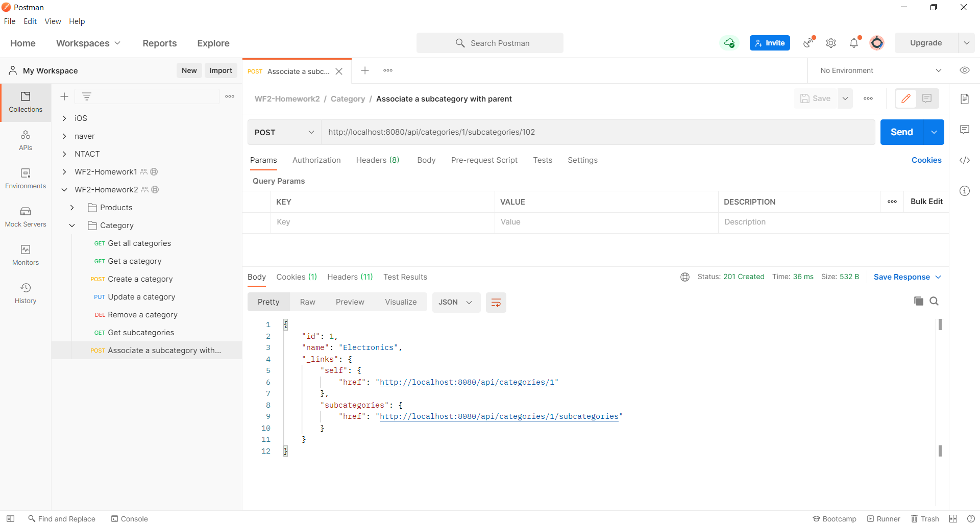Open the documentation icon in right sidebar
Image resolution: width=980 pixels, height=525 pixels.
coord(965,99)
